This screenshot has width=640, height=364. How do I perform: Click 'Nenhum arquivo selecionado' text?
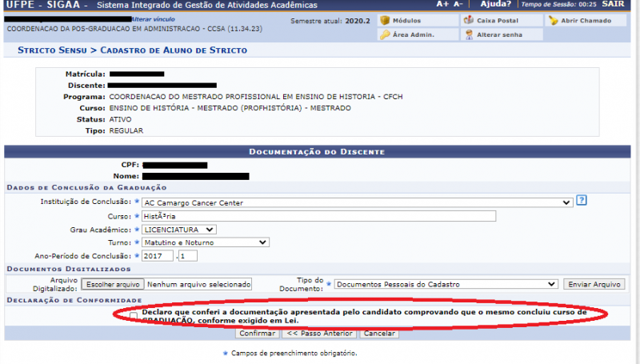click(x=198, y=285)
